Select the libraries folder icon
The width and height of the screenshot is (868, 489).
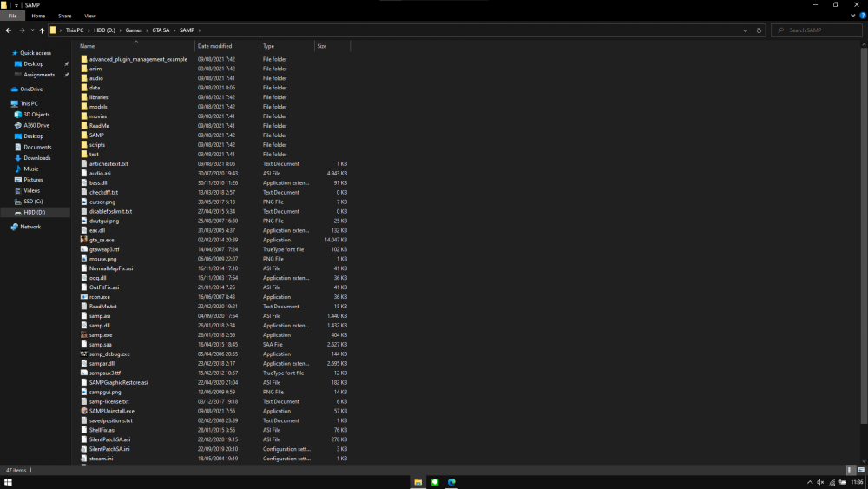pos(84,97)
